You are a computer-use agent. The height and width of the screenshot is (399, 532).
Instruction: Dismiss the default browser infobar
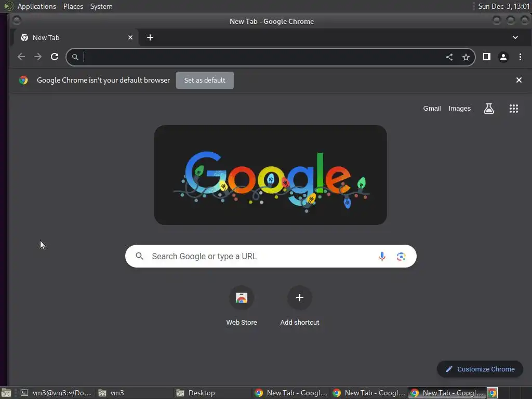point(519,80)
